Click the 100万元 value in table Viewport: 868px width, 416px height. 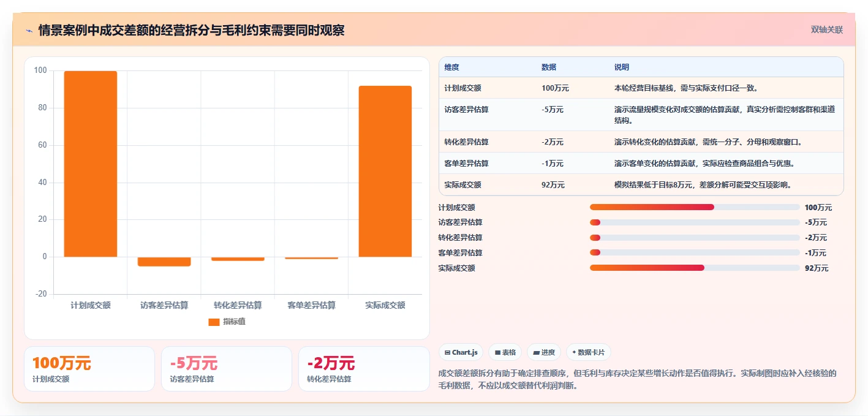point(555,88)
